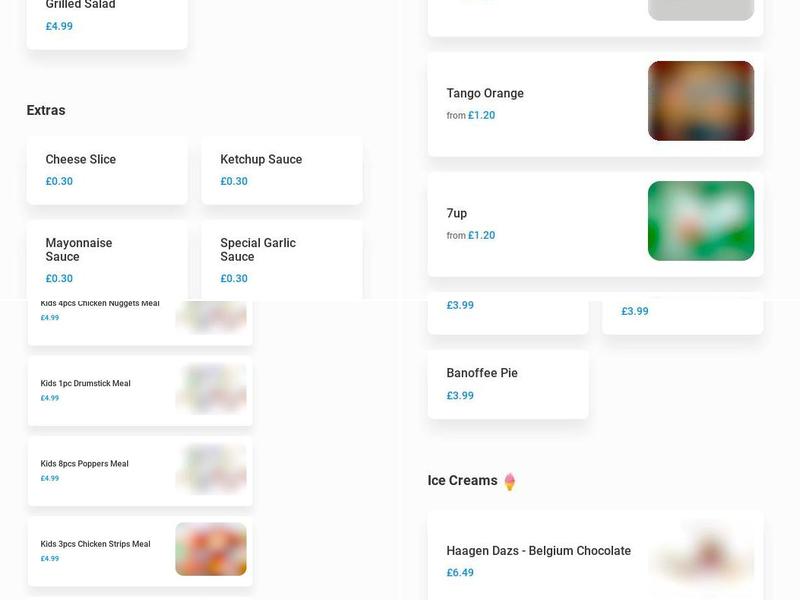The width and height of the screenshot is (800, 600).
Task: Open the 7up product image
Action: (x=701, y=220)
